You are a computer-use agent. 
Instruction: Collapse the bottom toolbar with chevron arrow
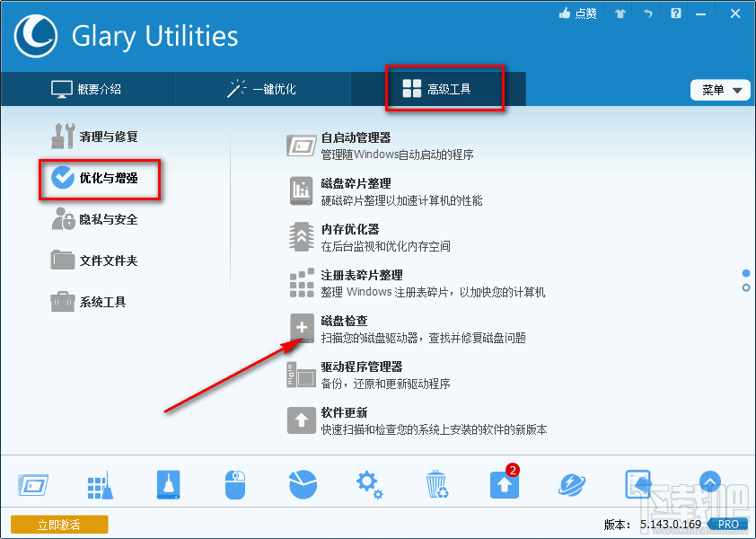coord(710,482)
